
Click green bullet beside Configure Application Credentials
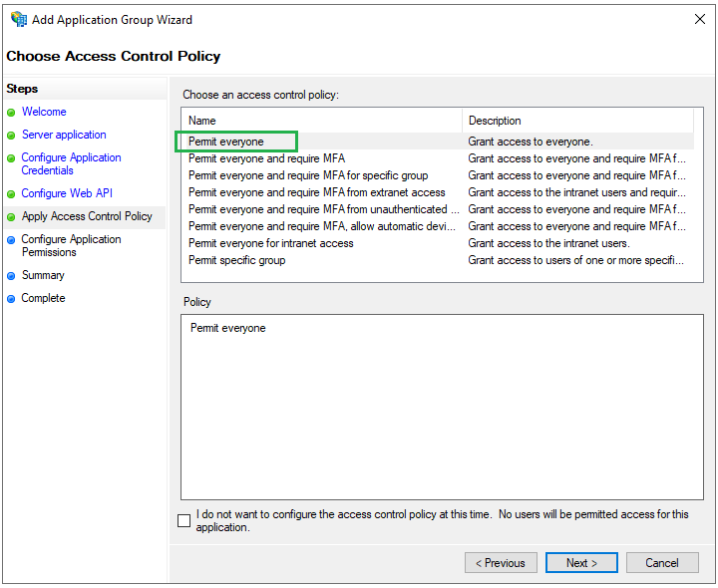11,158
